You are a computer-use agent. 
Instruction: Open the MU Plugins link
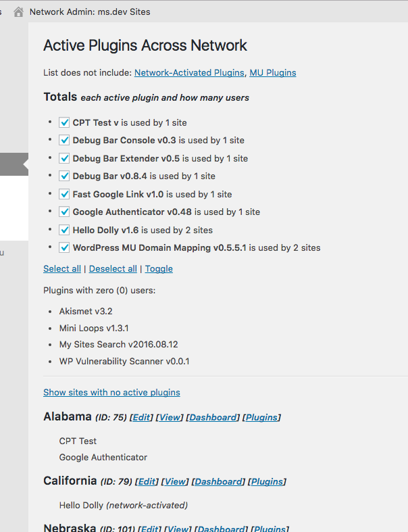(273, 72)
